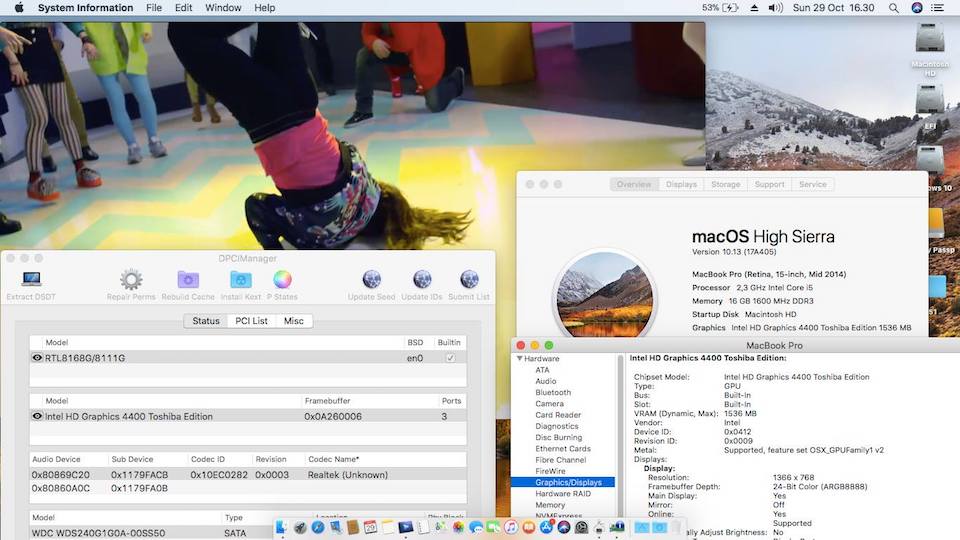
Task: Open the Rebuild Cache tool
Action: coord(188,280)
